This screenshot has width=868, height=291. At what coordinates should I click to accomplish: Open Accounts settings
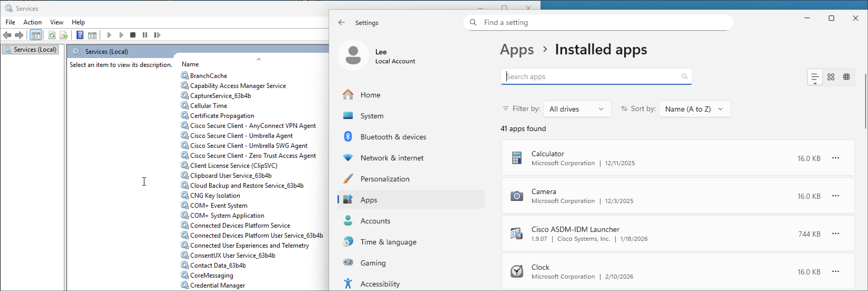tap(411, 221)
